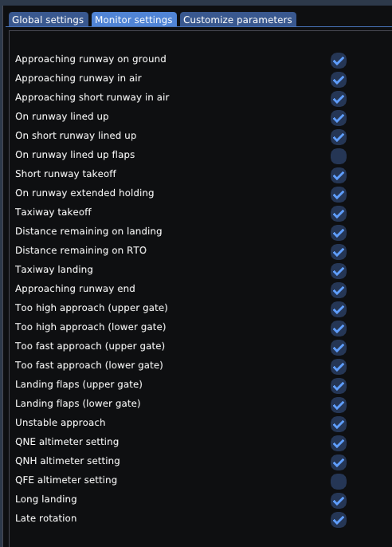
Task: Switch to the Global settings tab
Action: 48,19
